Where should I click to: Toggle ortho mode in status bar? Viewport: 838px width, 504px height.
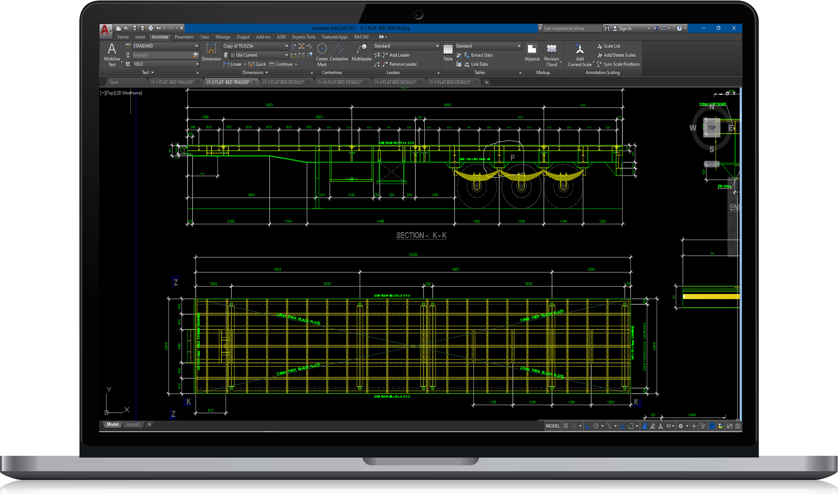588,426
